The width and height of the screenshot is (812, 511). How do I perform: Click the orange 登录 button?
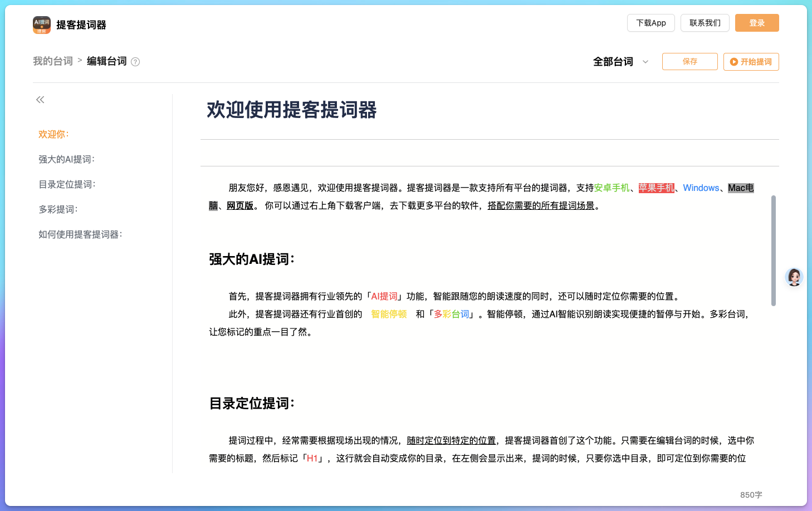pyautogui.click(x=757, y=23)
